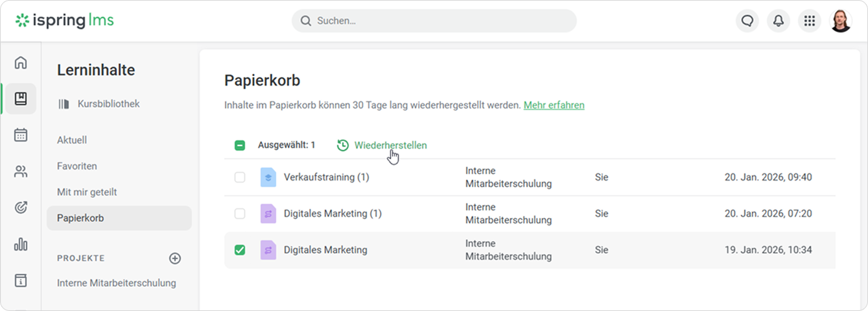Viewport: 868px width, 311px height.
Task: Uncheck the selected Digitales Marketing checkbox
Action: (240, 250)
